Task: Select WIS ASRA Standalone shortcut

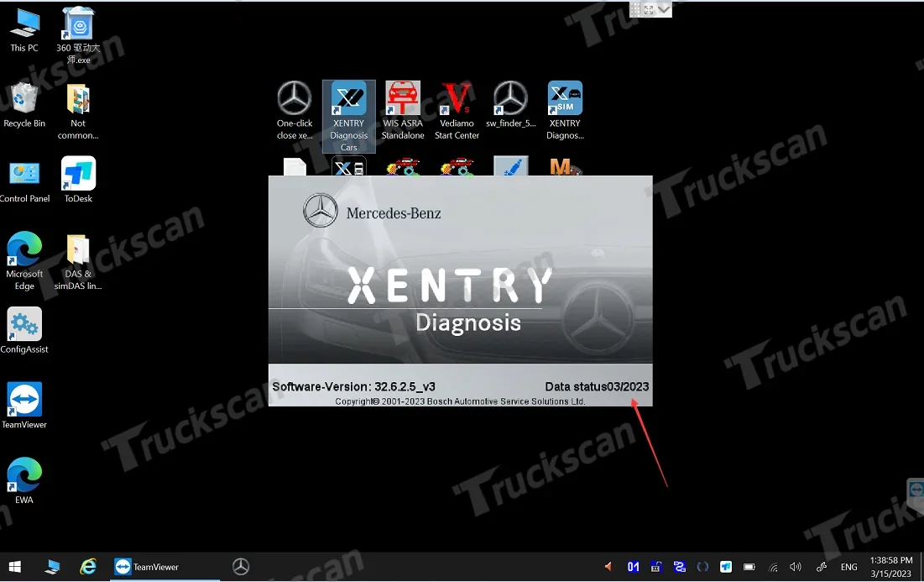Action: pos(403,111)
